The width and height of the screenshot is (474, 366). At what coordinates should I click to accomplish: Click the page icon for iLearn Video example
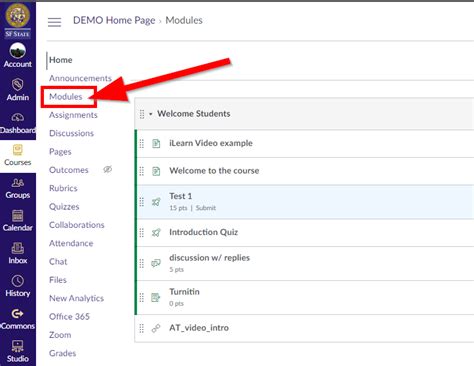(156, 143)
